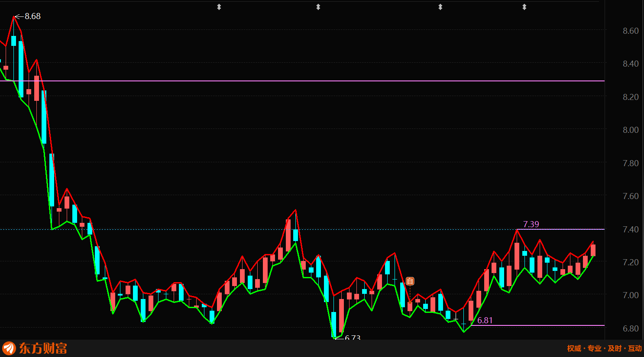Click the 6.73 low price label
This screenshot has width=644, height=357.
pos(353,338)
